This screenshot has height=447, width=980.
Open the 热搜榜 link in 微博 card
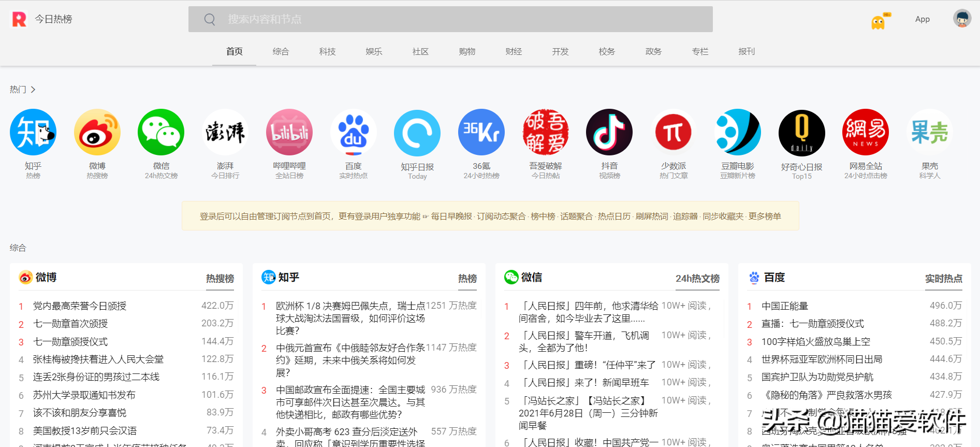pyautogui.click(x=220, y=279)
